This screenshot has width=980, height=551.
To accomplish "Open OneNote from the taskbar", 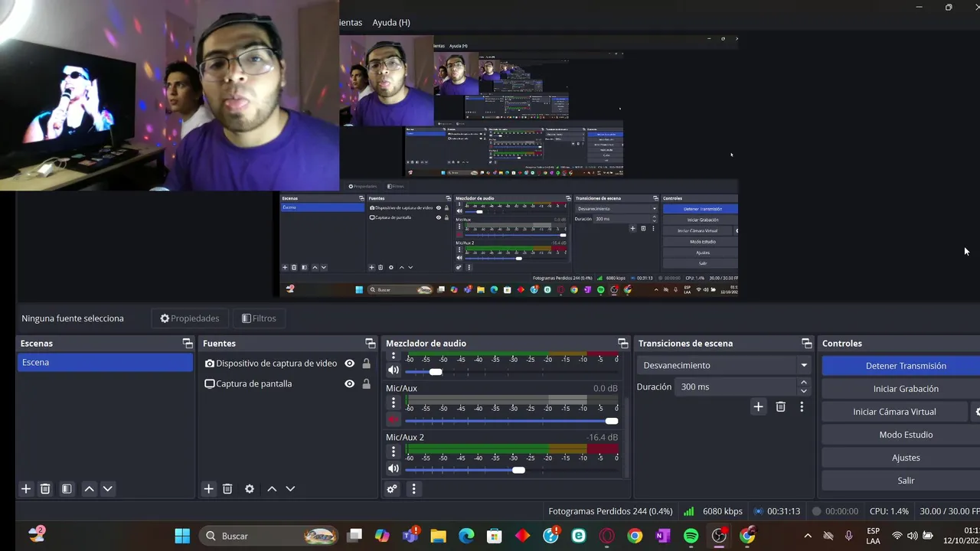I will 663,536.
